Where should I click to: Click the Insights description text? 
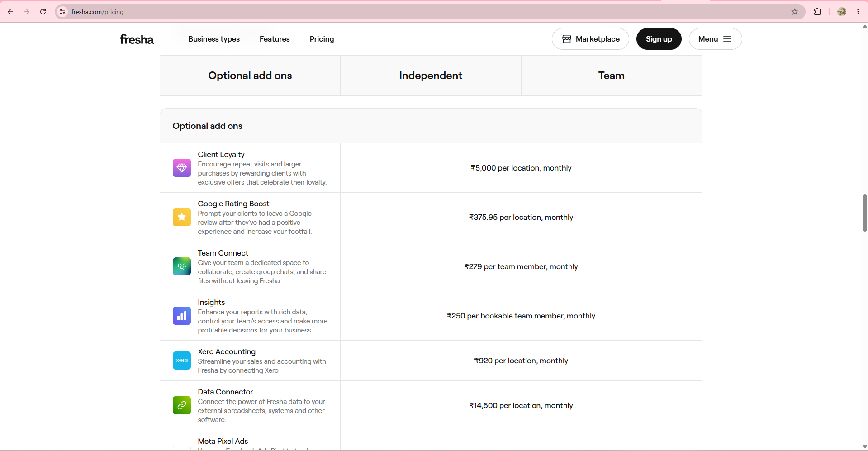point(263,321)
